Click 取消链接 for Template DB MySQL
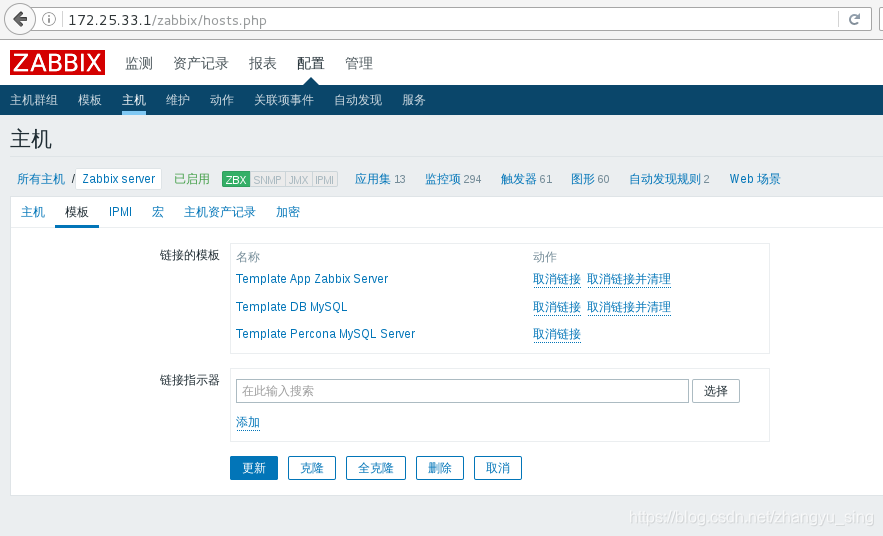The width and height of the screenshot is (883, 536). [x=557, y=307]
